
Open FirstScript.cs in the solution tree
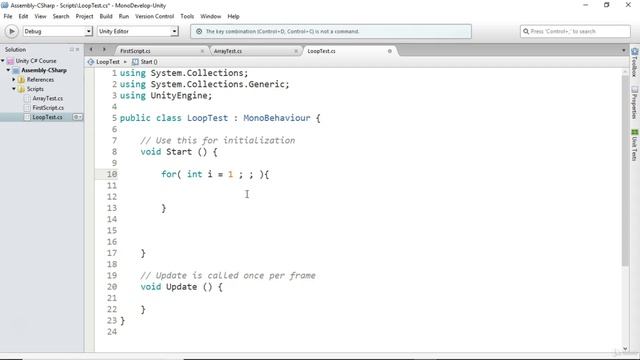pos(48,108)
